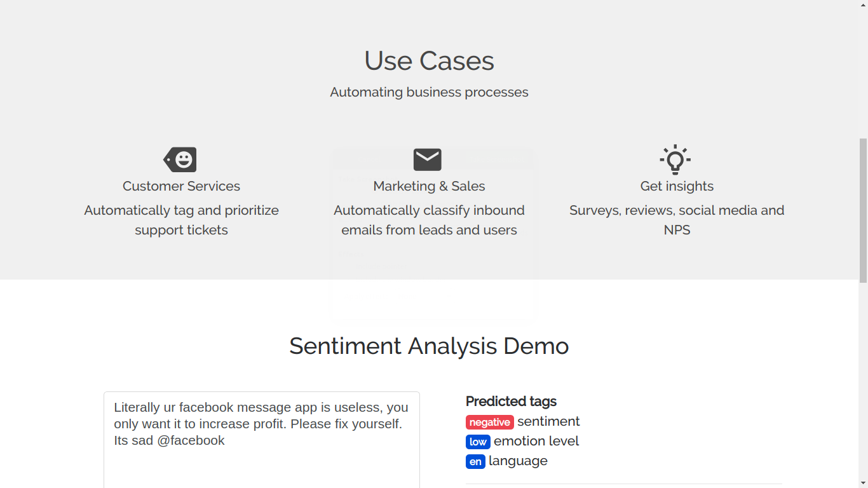
Task: Click the emotion level label text
Action: 536,441
